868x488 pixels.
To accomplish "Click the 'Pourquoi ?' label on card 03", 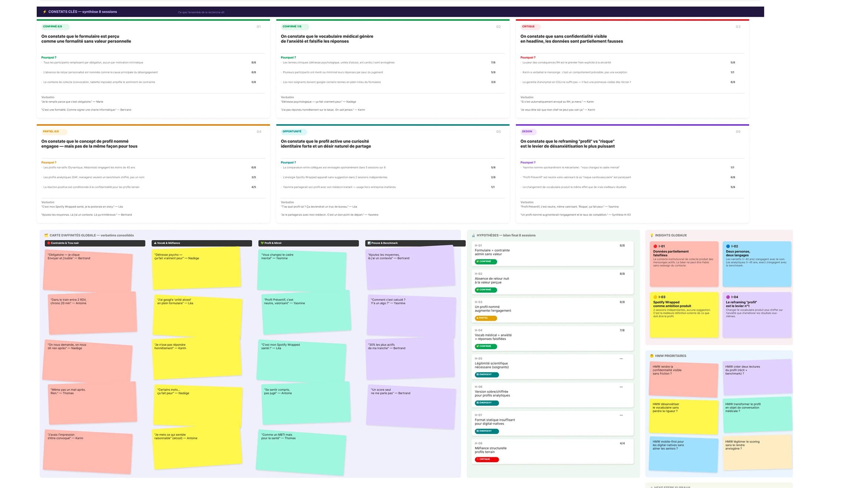I will 528,57.
